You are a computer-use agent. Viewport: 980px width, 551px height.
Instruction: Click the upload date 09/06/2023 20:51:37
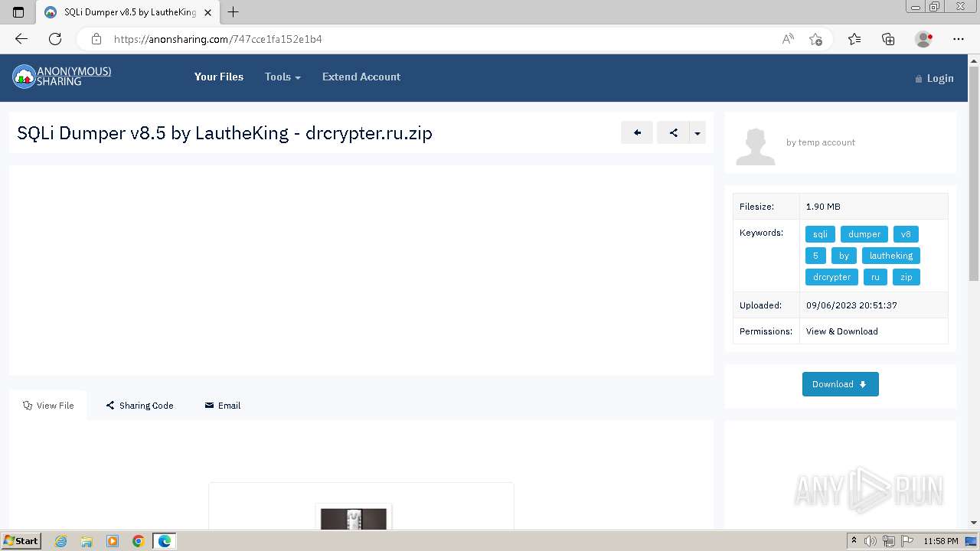coord(851,305)
